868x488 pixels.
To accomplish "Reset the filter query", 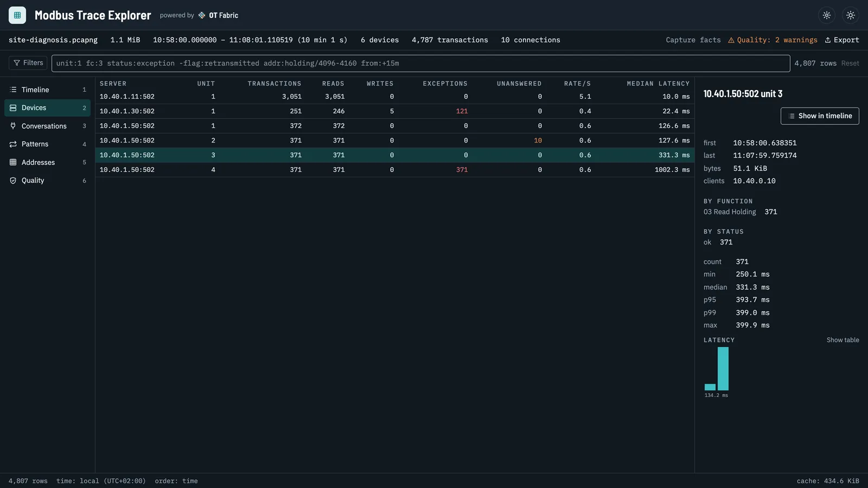I will pyautogui.click(x=850, y=63).
